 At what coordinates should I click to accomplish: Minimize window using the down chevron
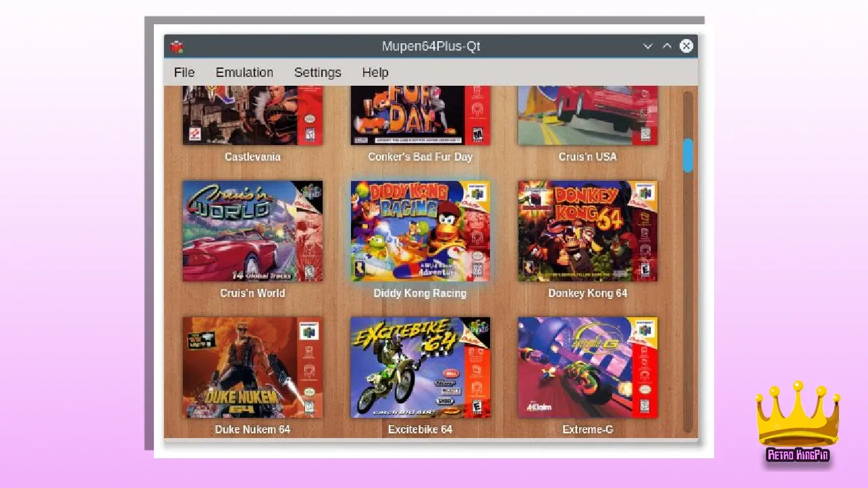tap(648, 47)
